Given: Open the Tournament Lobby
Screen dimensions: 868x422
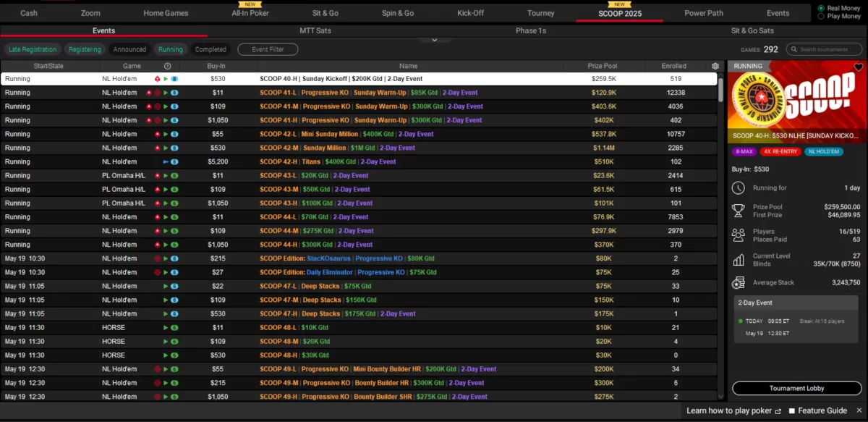Looking at the screenshot, I should [x=796, y=388].
